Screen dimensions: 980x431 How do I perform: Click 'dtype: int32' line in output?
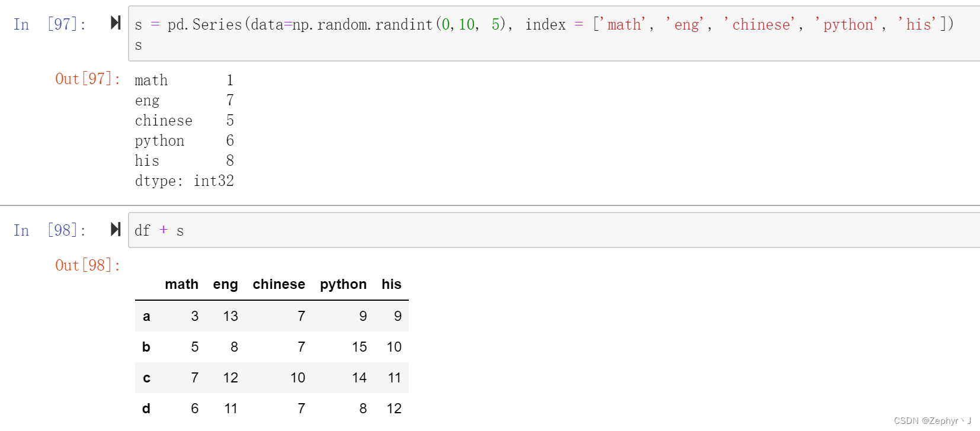pos(184,181)
